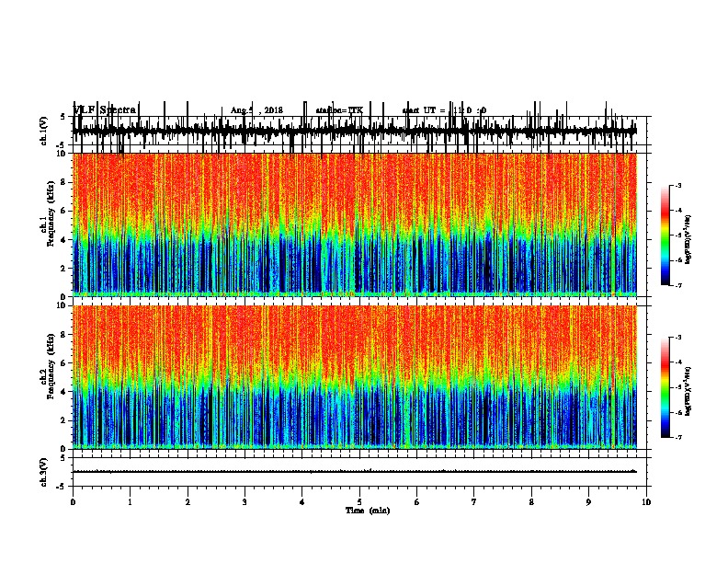Click the ch.2 color bar log(PSD) label
Viewport: 728px width, 563px height.
(x=688, y=392)
